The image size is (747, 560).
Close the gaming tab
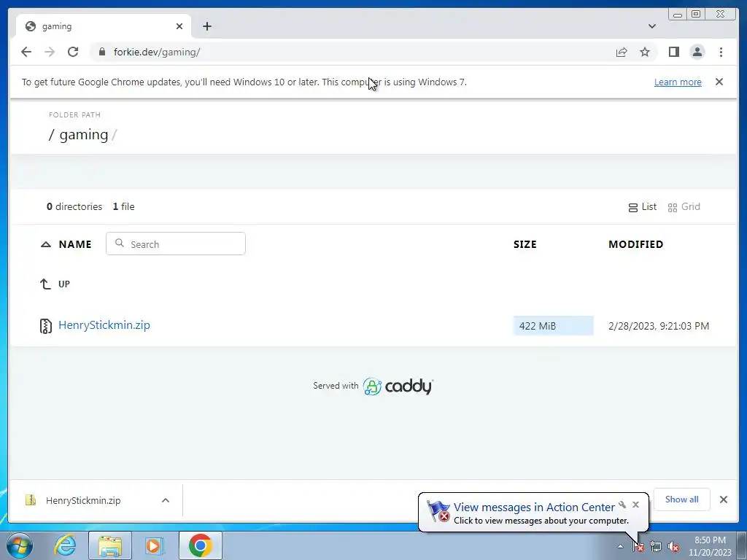tap(179, 26)
